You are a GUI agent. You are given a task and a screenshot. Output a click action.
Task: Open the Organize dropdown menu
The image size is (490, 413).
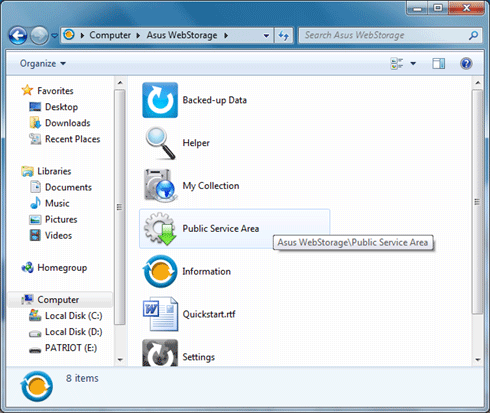click(x=42, y=63)
